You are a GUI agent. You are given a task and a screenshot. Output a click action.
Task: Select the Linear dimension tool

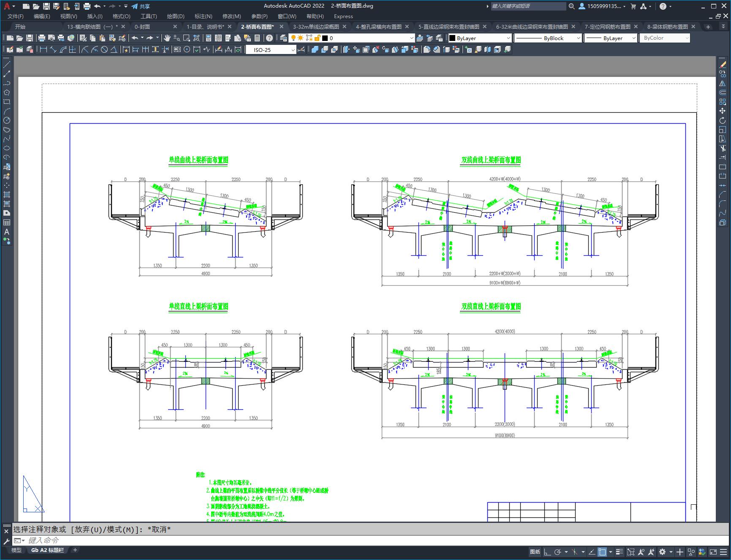pos(43,50)
